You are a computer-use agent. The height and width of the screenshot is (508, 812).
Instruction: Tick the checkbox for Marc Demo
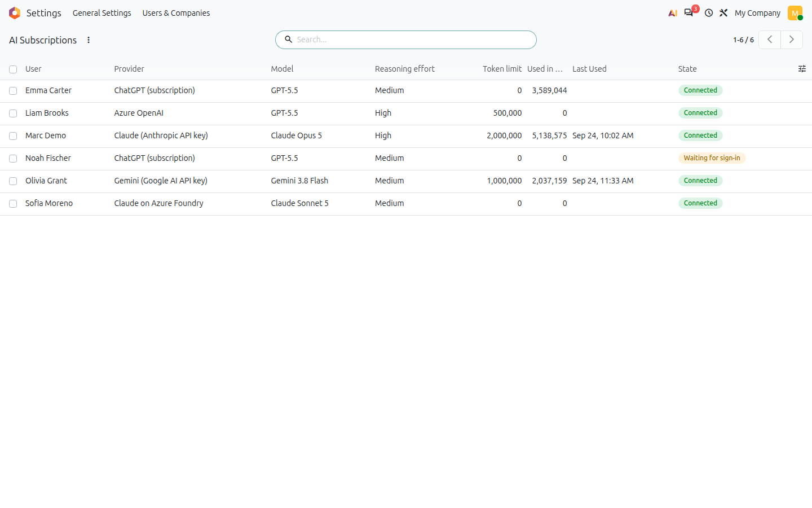(13, 136)
